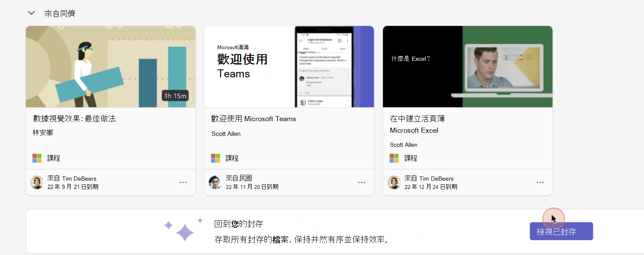Screen dimensions: 644x255
Task: Open the 什麼是 Excel video thumbnail
Action: [468, 67]
